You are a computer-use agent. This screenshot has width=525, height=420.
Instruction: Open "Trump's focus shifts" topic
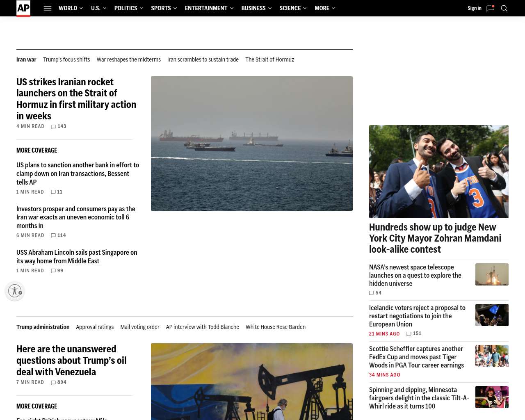66,59
